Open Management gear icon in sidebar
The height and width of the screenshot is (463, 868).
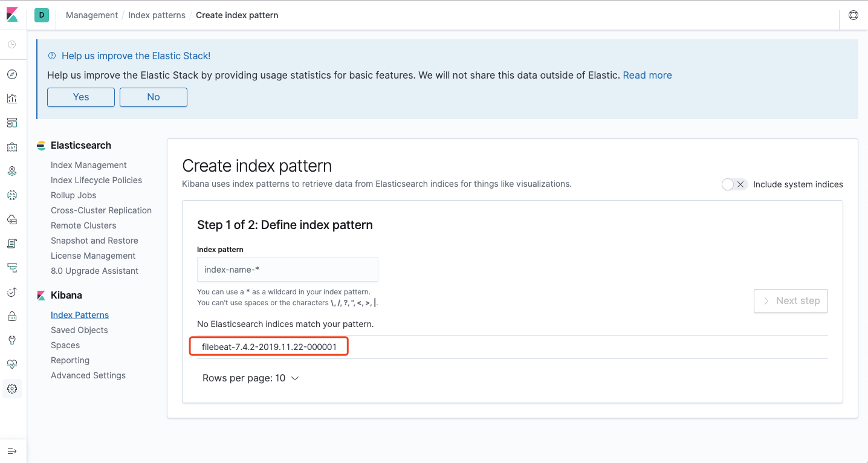pos(12,389)
